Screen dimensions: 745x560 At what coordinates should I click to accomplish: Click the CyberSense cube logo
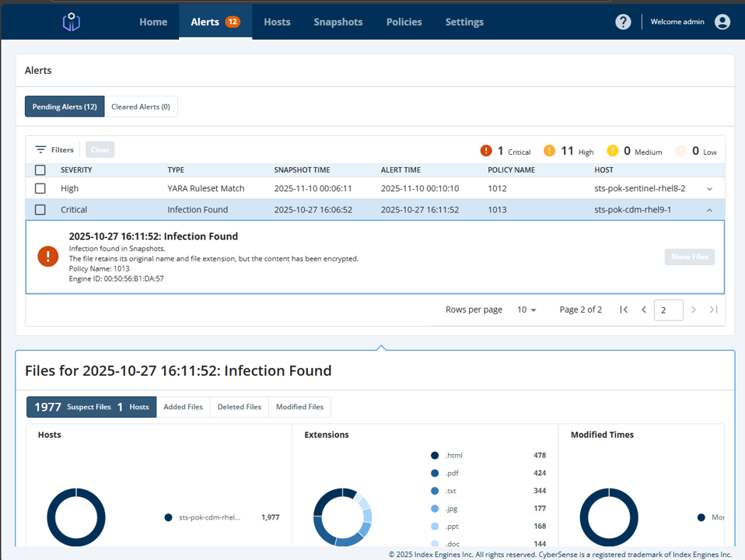point(72,22)
